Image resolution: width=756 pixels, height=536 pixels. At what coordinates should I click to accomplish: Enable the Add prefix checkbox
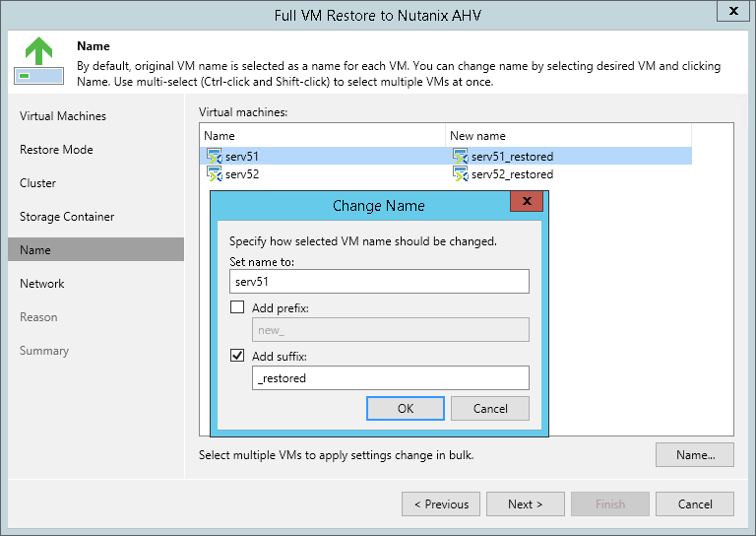click(237, 307)
